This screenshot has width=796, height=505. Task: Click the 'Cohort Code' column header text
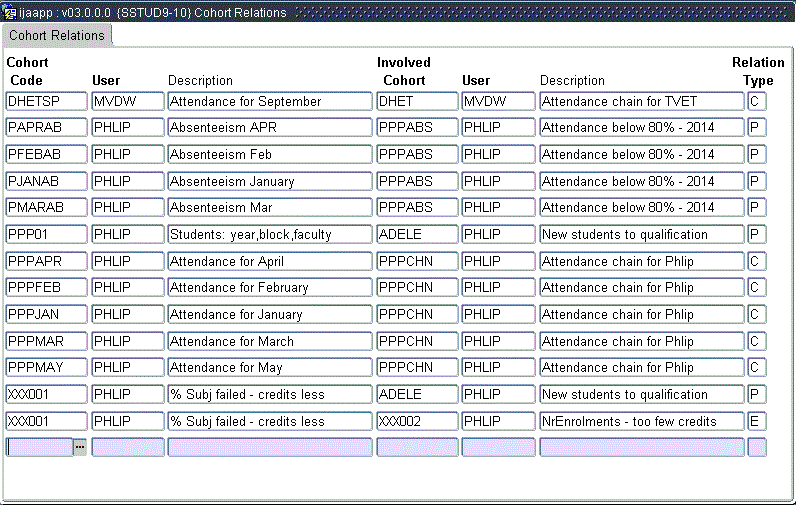(x=27, y=71)
